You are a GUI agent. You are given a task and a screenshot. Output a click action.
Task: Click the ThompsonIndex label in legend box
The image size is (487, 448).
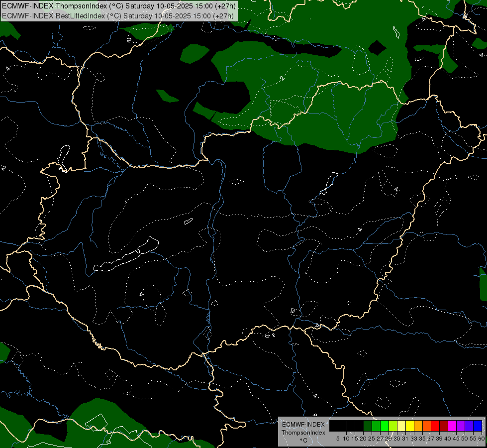click(303, 433)
